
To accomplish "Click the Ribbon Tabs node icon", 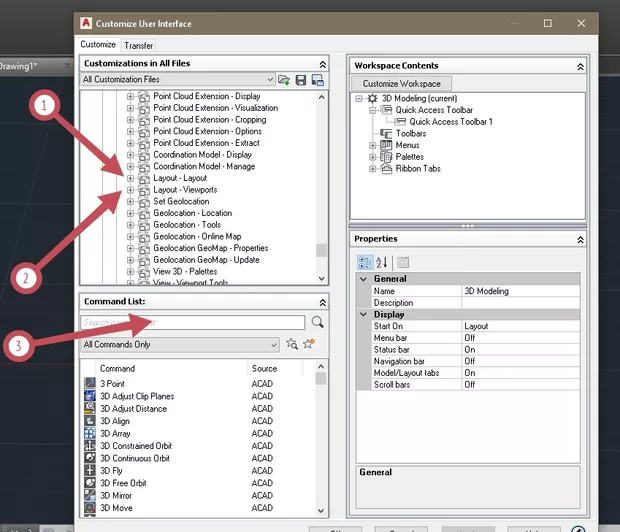I will [386, 168].
